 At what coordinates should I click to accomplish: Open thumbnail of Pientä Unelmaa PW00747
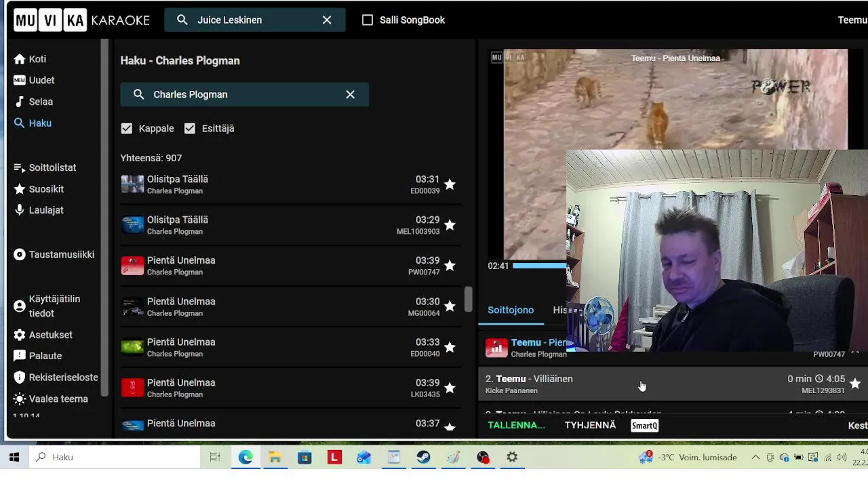(132, 266)
